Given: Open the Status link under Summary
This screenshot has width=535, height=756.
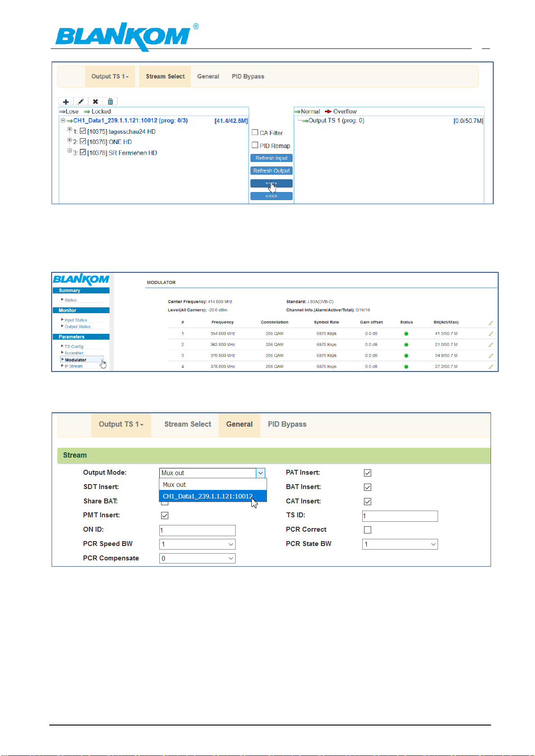Looking at the screenshot, I should 70,300.
